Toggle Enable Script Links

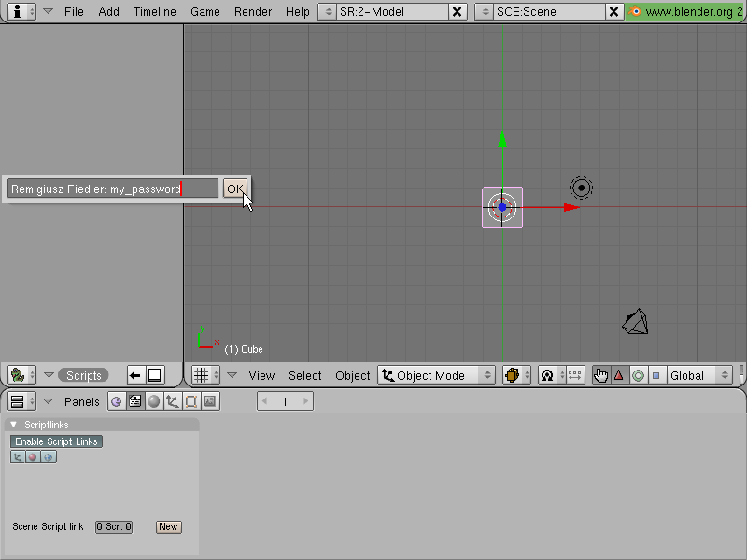pos(56,441)
